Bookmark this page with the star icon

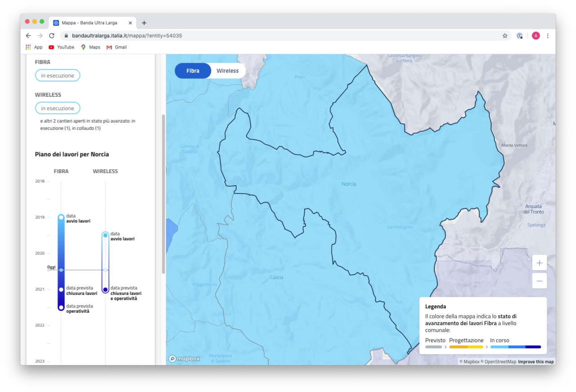(x=505, y=36)
